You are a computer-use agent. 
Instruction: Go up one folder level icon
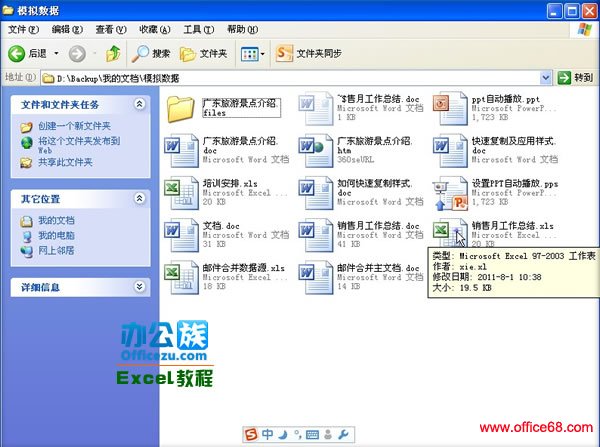tap(113, 54)
